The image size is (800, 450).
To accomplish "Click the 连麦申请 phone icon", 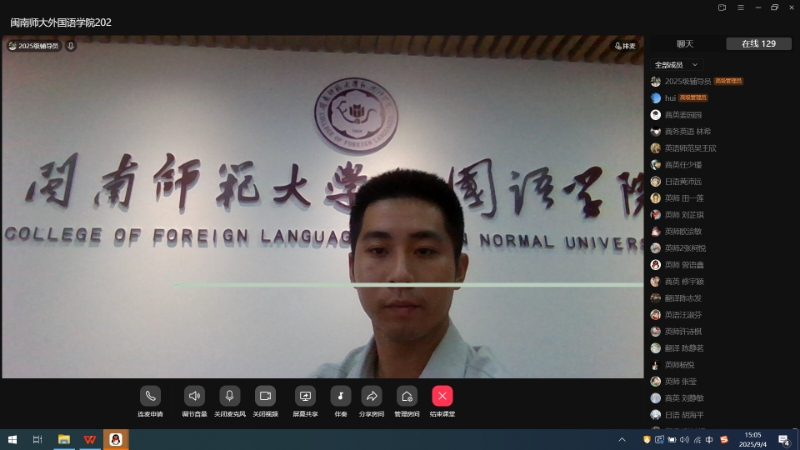I will tap(150, 396).
